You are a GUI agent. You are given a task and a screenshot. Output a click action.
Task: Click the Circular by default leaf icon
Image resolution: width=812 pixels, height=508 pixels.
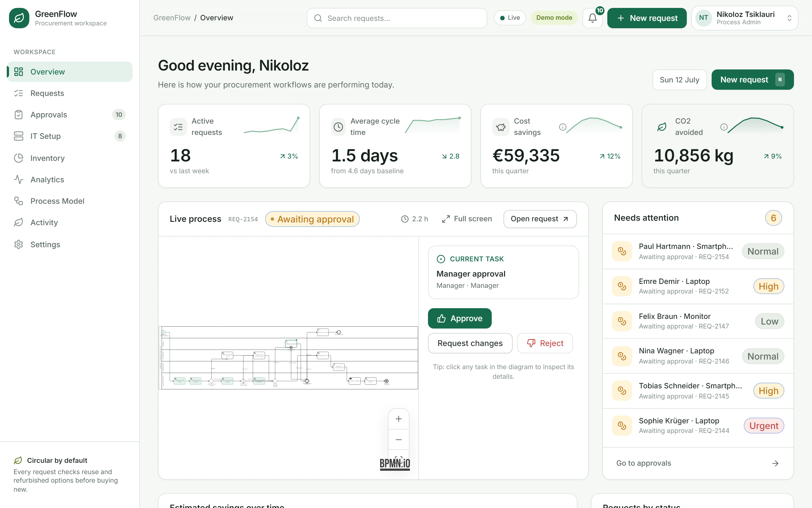click(18, 460)
